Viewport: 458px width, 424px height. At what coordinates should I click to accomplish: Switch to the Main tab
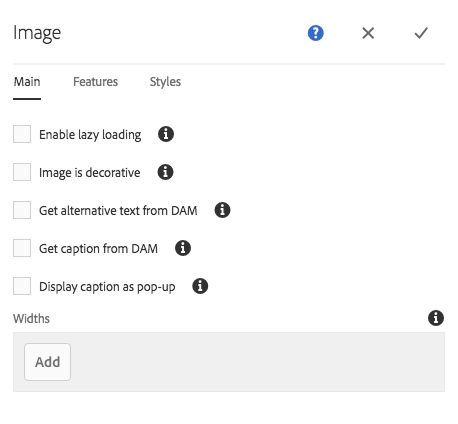tap(27, 82)
